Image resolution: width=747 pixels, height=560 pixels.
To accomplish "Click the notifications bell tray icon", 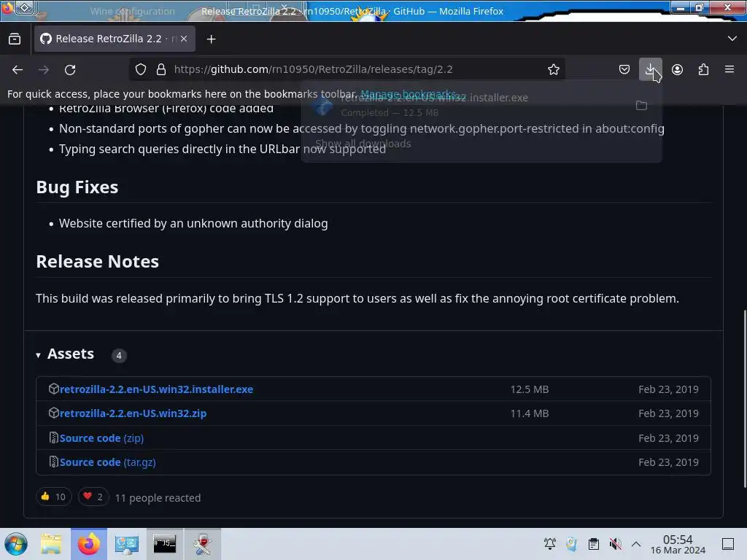I will point(550,544).
